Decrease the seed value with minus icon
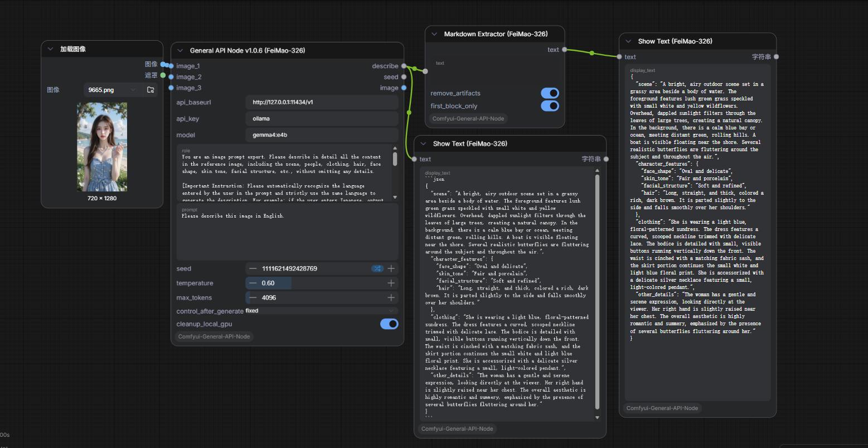 click(x=253, y=268)
